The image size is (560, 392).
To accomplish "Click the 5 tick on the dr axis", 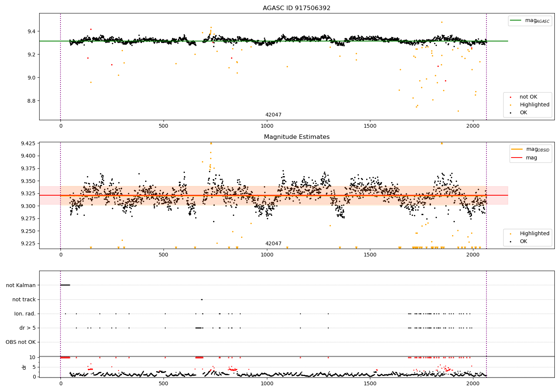I will tap(34, 367).
